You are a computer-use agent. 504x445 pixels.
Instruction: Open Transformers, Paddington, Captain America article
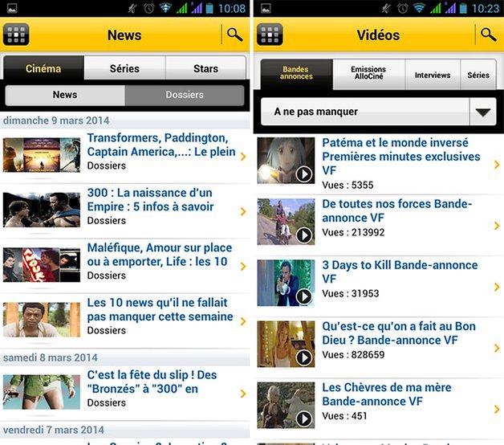(161, 145)
